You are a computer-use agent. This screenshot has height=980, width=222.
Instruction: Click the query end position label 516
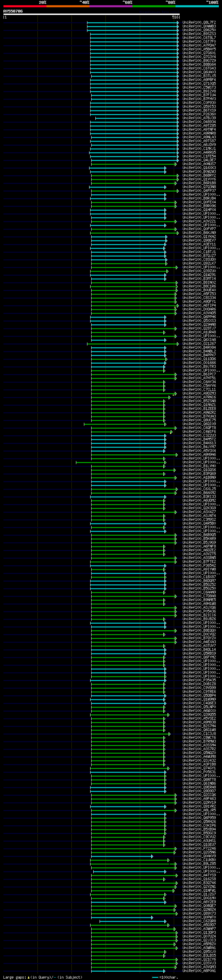pyautogui.click(x=175, y=17)
